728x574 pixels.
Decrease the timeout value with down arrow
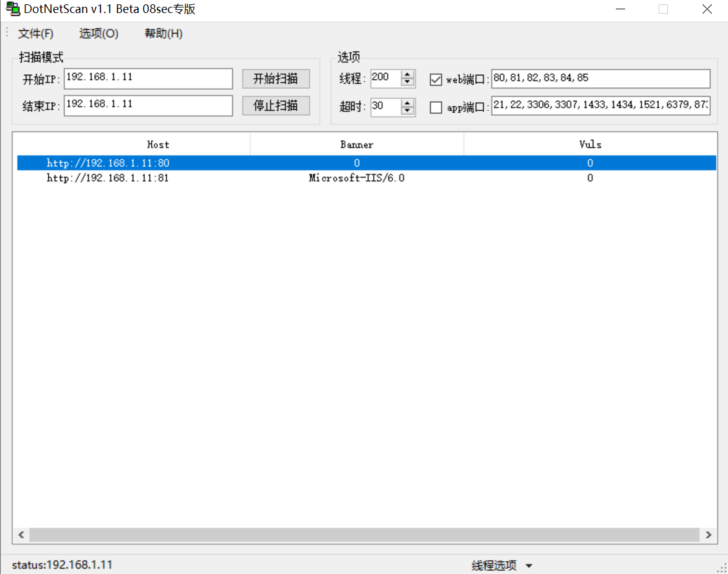[407, 111]
